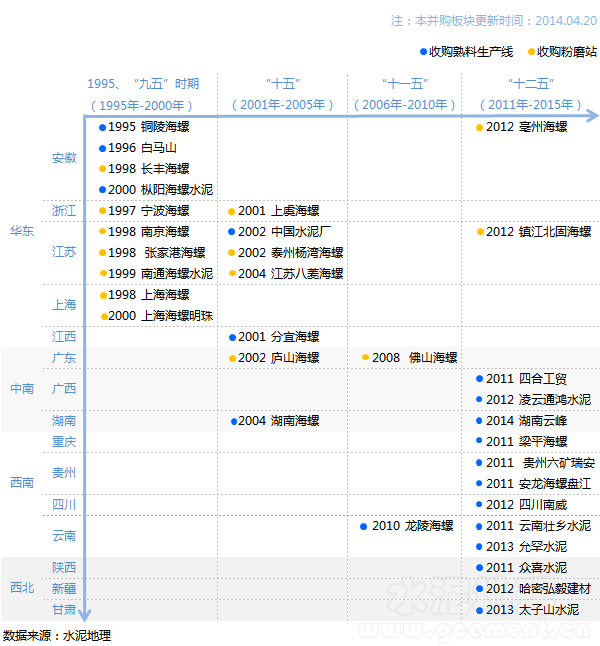Click the 重庆 province label
Image resolution: width=600 pixels, height=646 pixels.
[x=64, y=442]
